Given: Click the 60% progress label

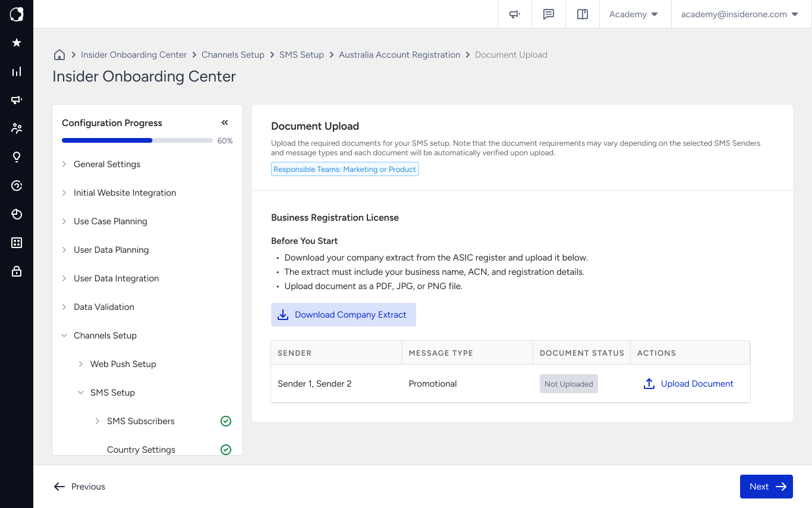Looking at the screenshot, I should [225, 141].
